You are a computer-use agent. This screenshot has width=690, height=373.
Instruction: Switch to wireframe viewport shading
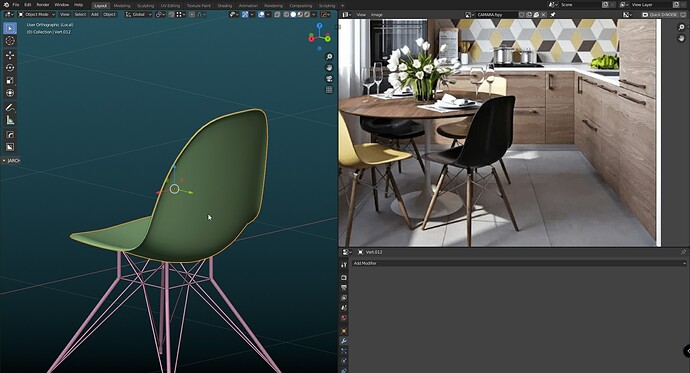coord(286,15)
